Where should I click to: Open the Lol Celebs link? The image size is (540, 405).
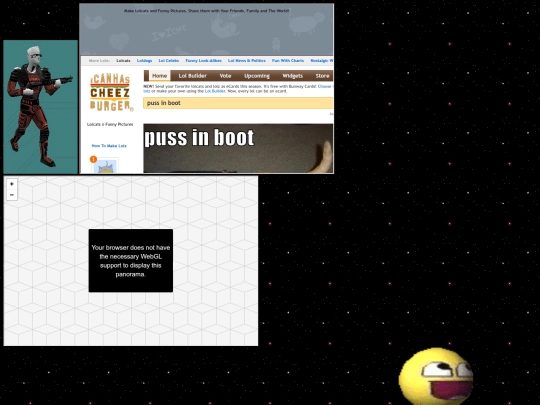[169, 61]
